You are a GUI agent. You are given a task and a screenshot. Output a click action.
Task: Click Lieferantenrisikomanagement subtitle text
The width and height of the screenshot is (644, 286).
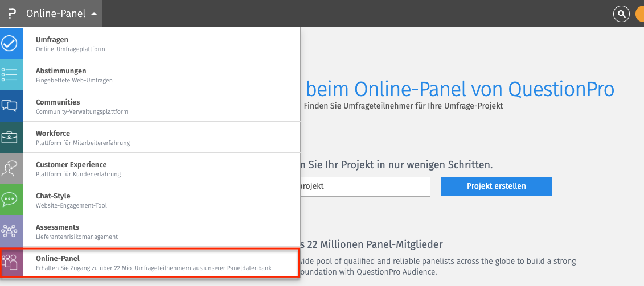pos(77,237)
